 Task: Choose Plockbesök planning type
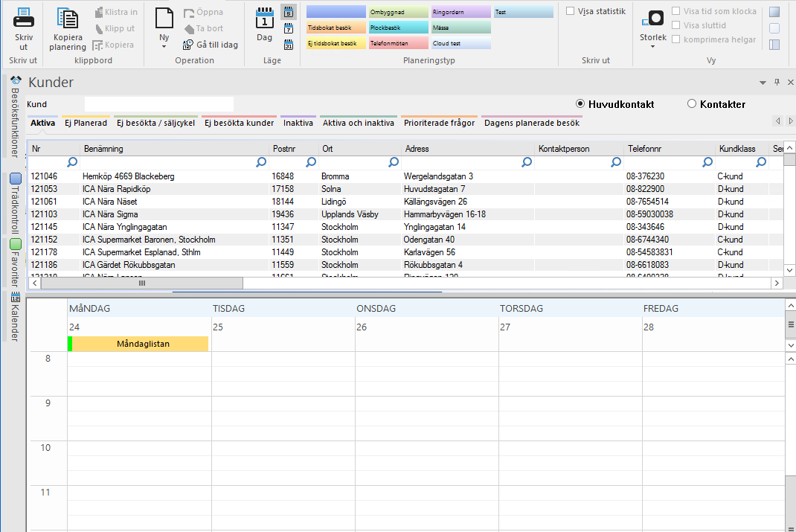point(399,28)
